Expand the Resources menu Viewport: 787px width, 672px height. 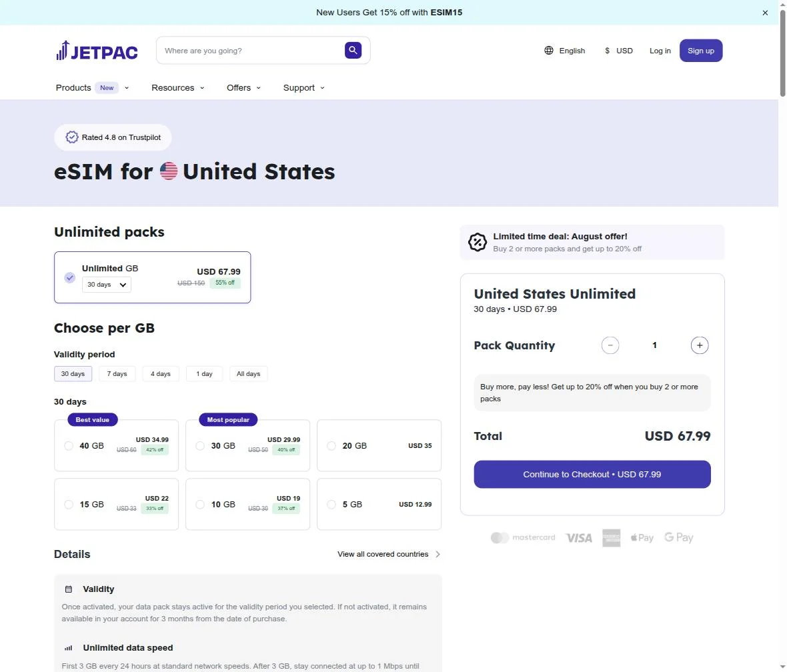point(177,88)
